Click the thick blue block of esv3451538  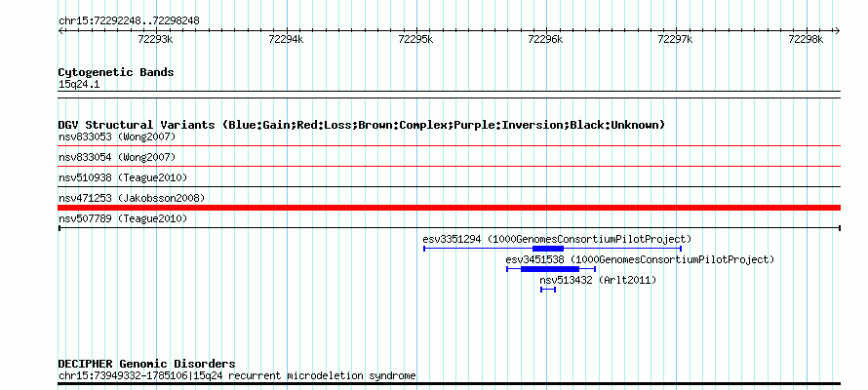point(550,269)
